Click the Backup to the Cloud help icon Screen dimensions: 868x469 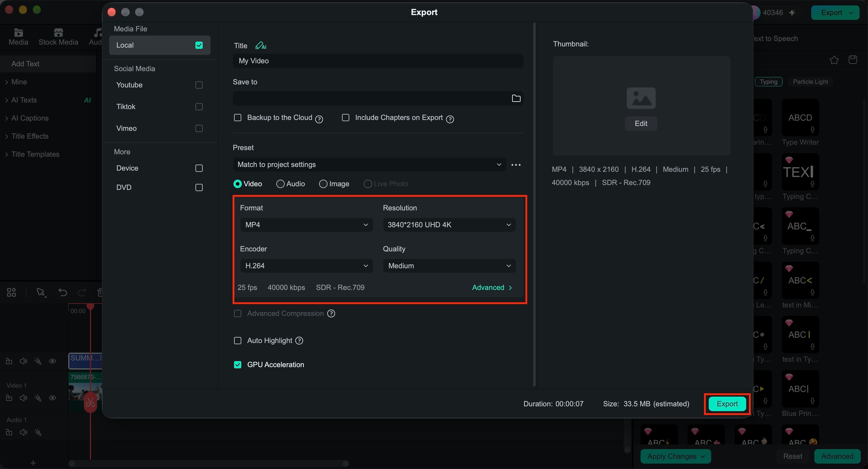[319, 119]
